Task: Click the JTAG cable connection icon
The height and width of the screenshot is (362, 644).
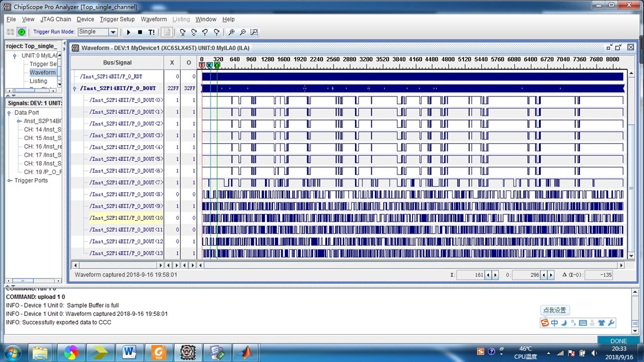Action: [10, 32]
